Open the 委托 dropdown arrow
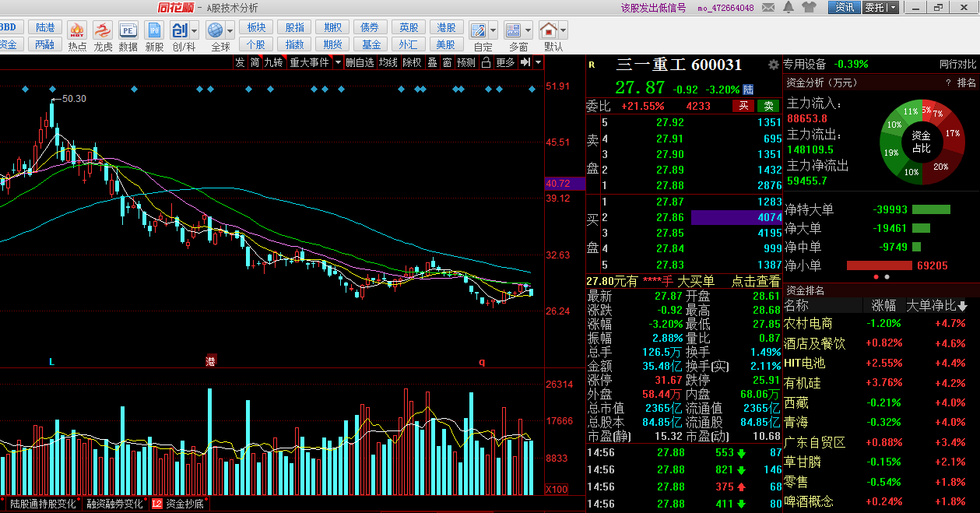980x513 pixels. pos(892,8)
